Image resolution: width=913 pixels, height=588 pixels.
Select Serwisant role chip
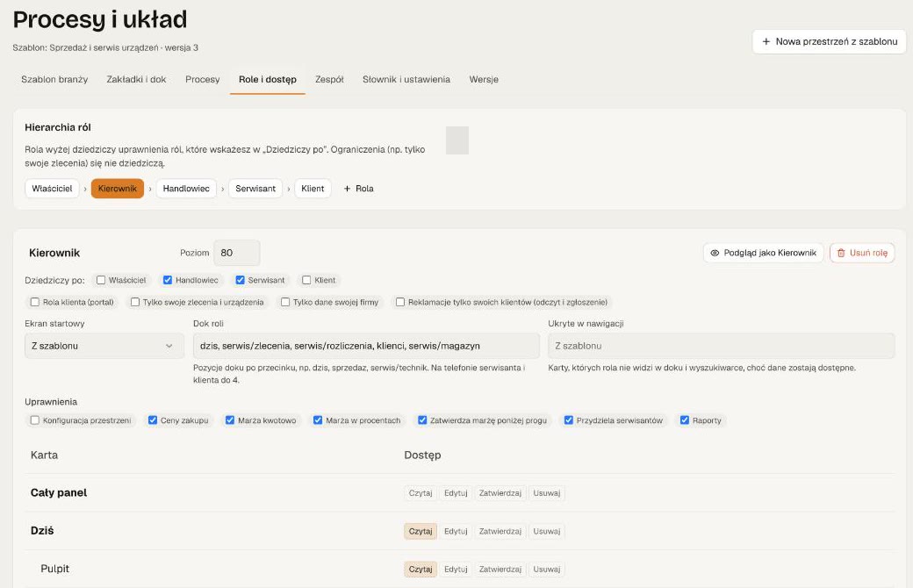click(x=255, y=189)
